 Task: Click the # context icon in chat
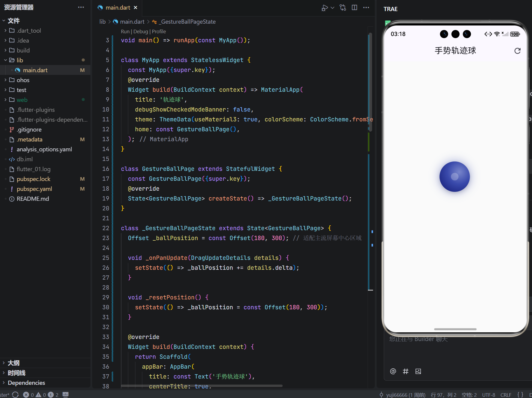406,371
